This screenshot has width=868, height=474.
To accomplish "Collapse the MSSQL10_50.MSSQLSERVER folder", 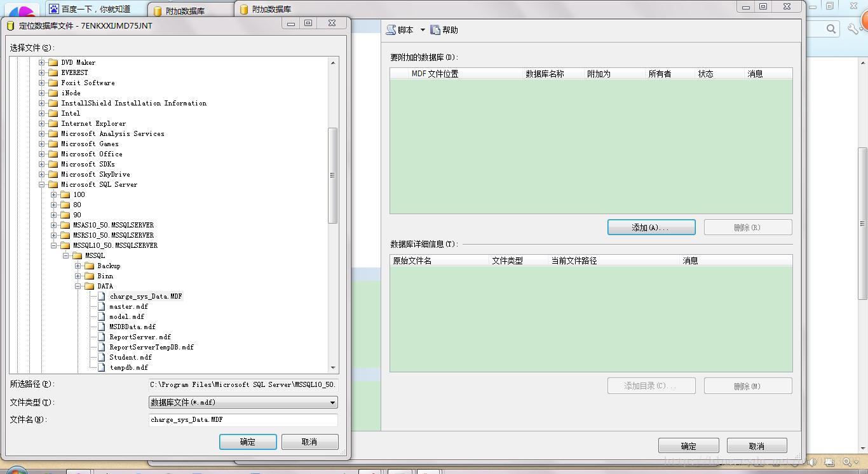I will pos(54,245).
